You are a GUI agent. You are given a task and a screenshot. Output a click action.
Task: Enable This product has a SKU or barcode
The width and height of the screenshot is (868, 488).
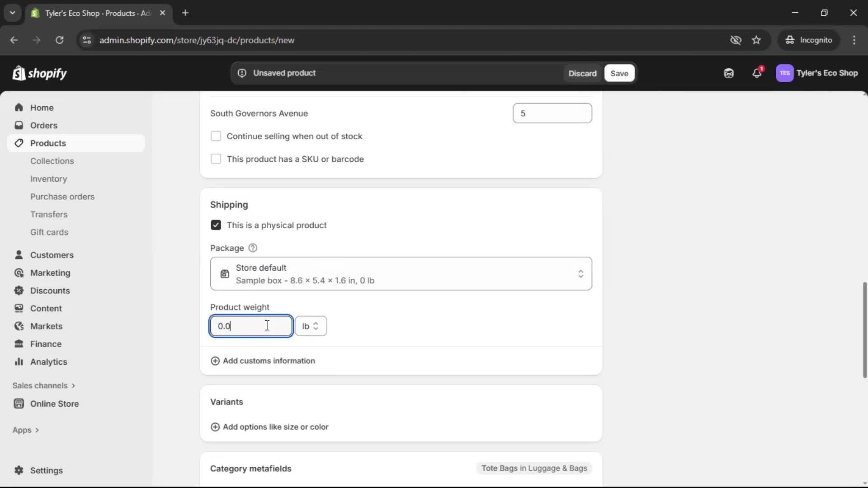pos(216,159)
